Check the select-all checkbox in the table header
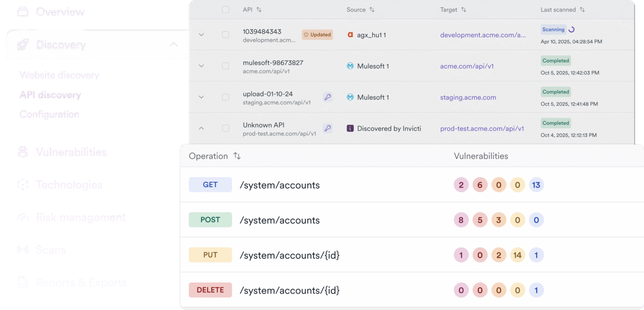644x310 pixels. click(x=226, y=9)
